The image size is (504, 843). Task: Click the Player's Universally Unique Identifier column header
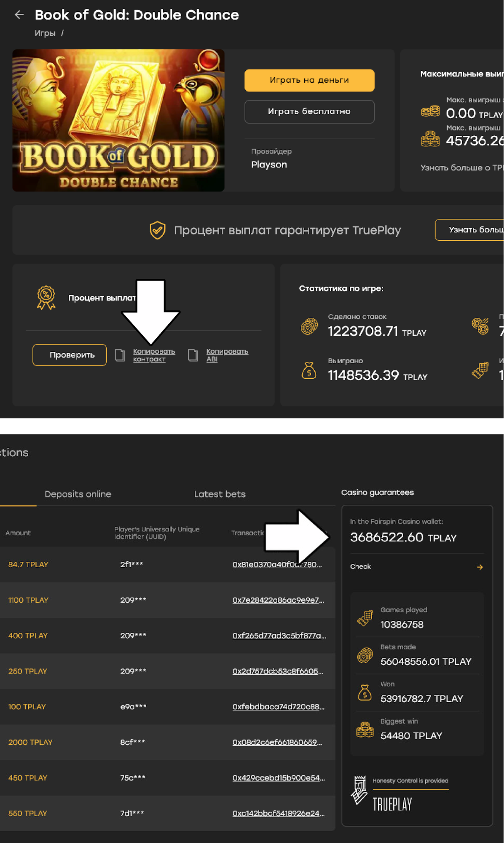(157, 533)
